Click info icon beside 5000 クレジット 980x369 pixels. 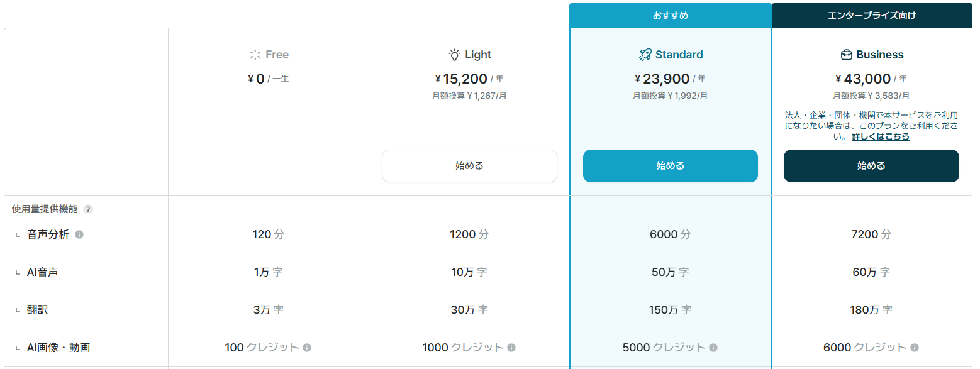713,348
